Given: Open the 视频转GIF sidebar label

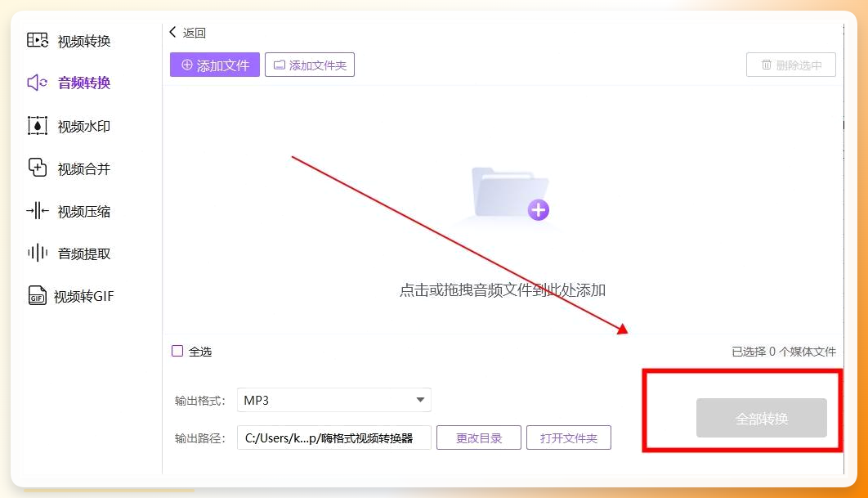Looking at the screenshot, I should tap(83, 296).
